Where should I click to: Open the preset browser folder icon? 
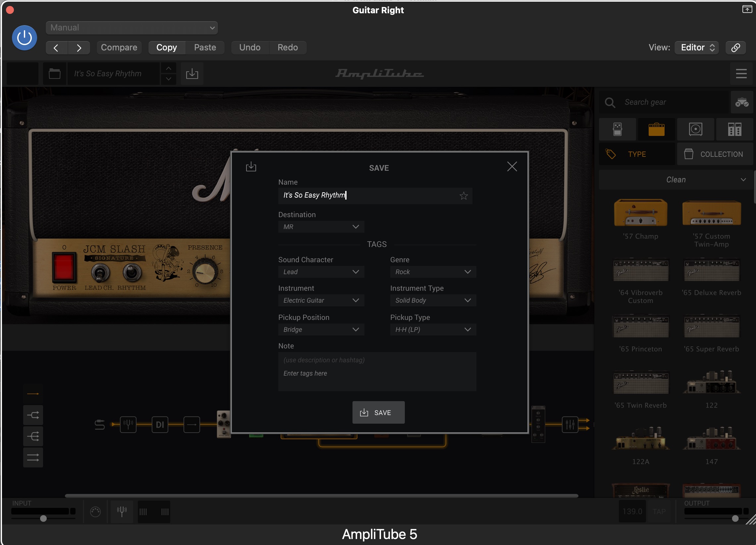[x=55, y=73]
